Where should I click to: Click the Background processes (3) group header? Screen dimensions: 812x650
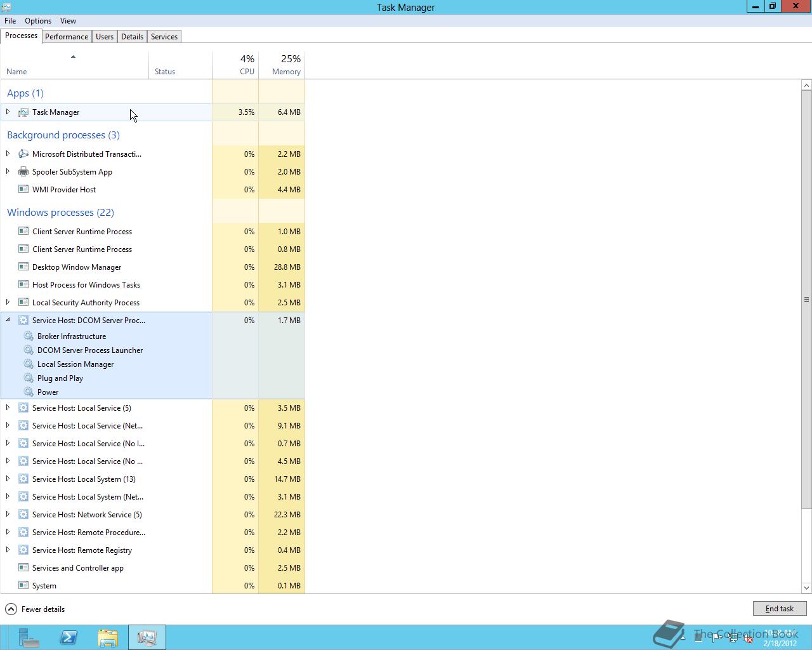click(x=63, y=135)
